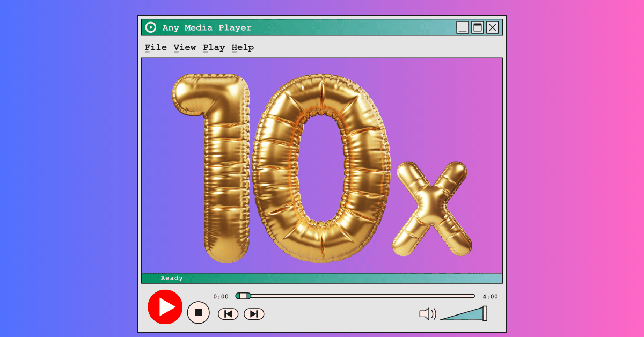Open the Help menu

pyautogui.click(x=243, y=47)
